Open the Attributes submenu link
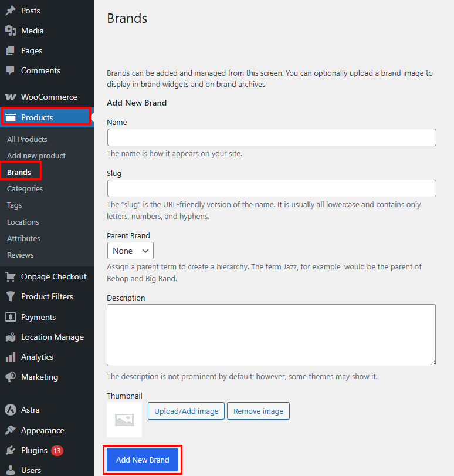The height and width of the screenshot is (476, 454). pos(23,239)
